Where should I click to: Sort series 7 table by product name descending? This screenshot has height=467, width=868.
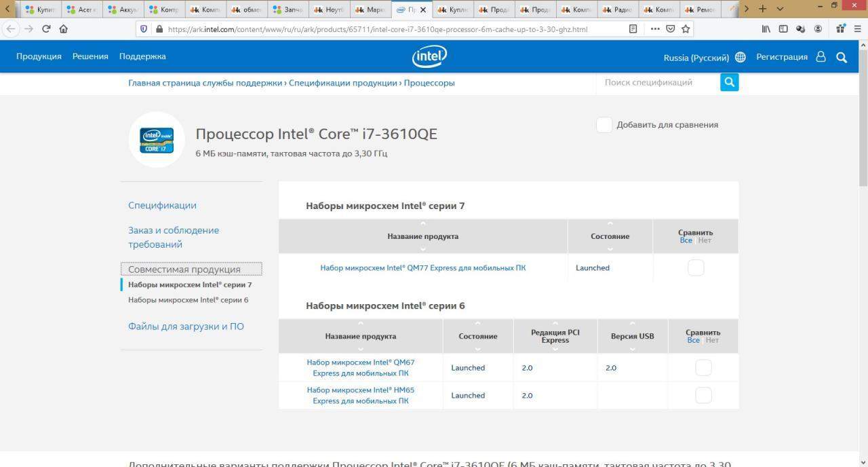[x=423, y=248]
